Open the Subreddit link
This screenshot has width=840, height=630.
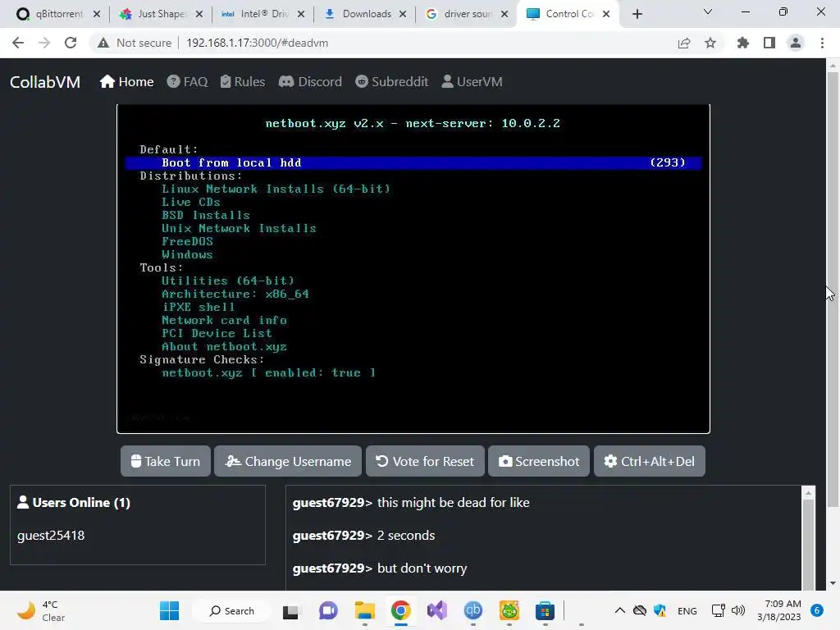click(391, 82)
